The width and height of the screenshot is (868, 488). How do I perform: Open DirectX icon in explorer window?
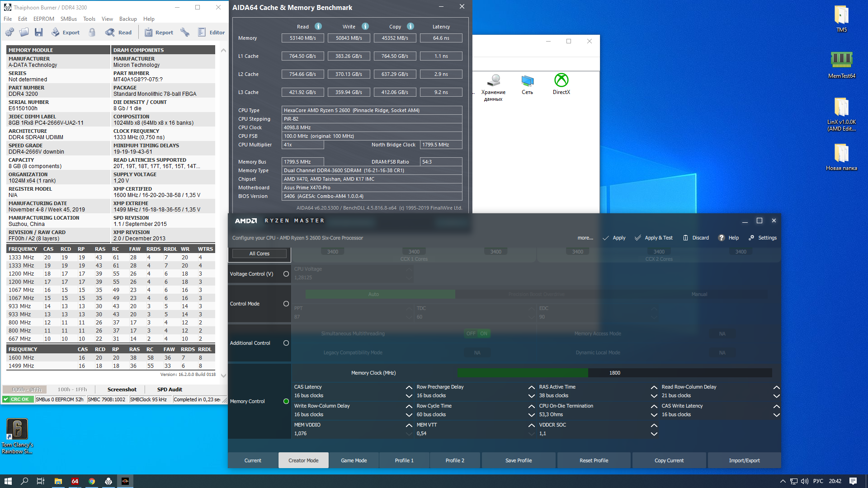[561, 84]
